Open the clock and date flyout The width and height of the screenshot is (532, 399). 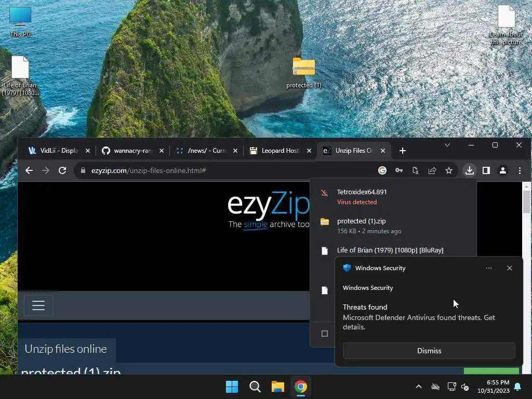click(494, 387)
